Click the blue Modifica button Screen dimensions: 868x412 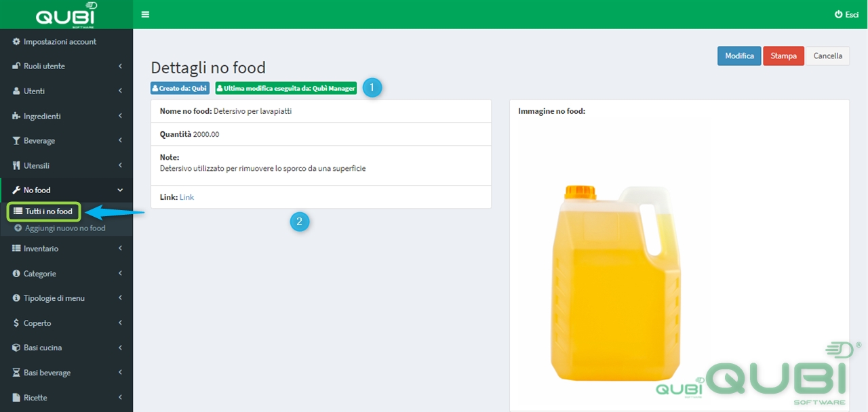(x=739, y=56)
